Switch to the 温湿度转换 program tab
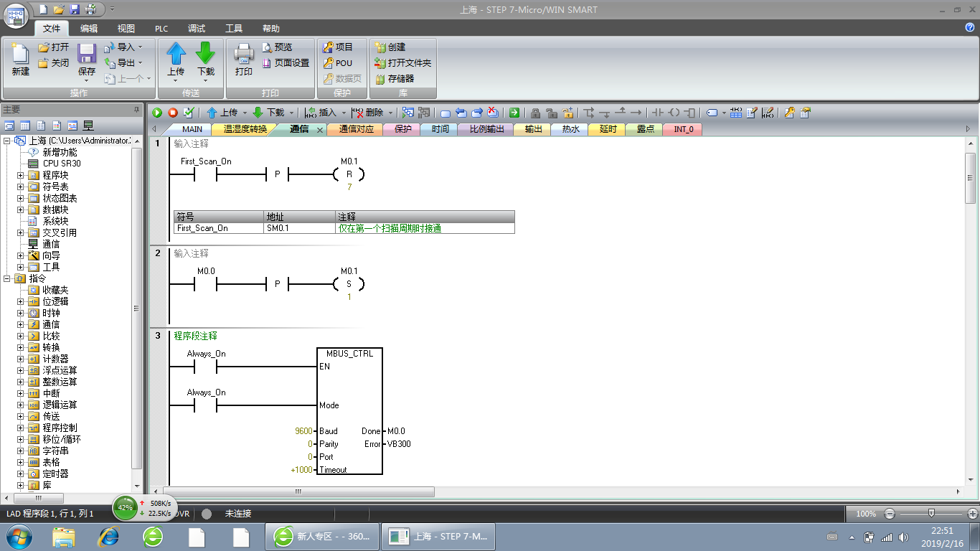 (245, 129)
